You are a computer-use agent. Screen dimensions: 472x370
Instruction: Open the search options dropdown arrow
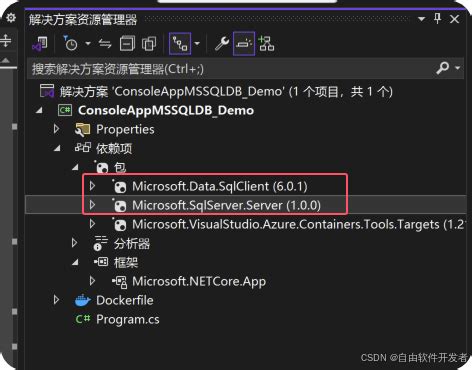(458, 68)
